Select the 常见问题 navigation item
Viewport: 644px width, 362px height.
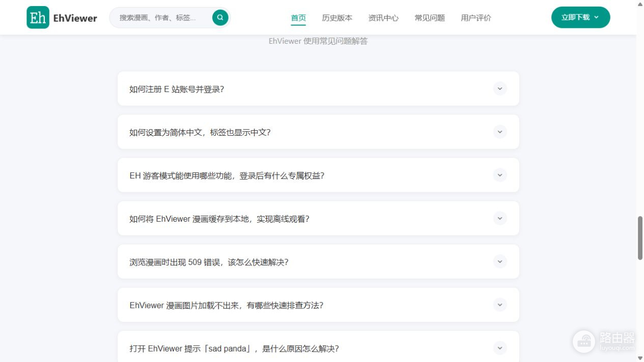430,18
